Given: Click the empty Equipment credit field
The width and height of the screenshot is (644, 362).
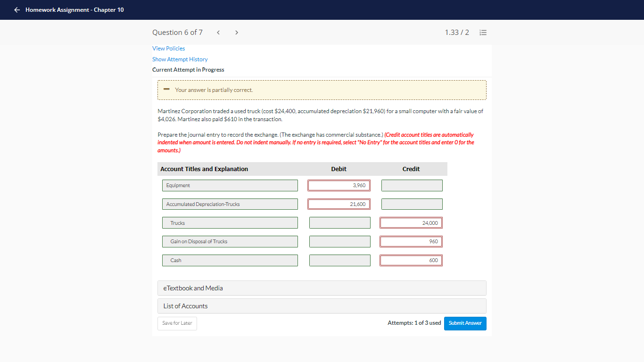Looking at the screenshot, I should pos(412,186).
